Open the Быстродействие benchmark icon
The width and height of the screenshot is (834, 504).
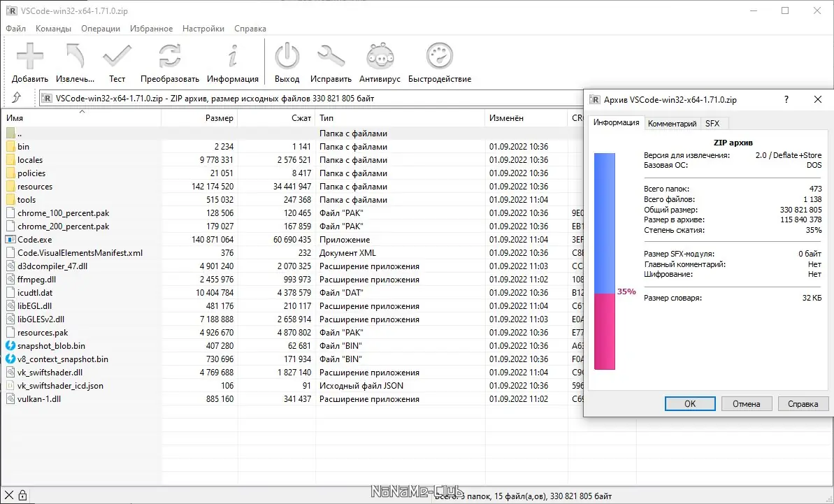(x=439, y=56)
